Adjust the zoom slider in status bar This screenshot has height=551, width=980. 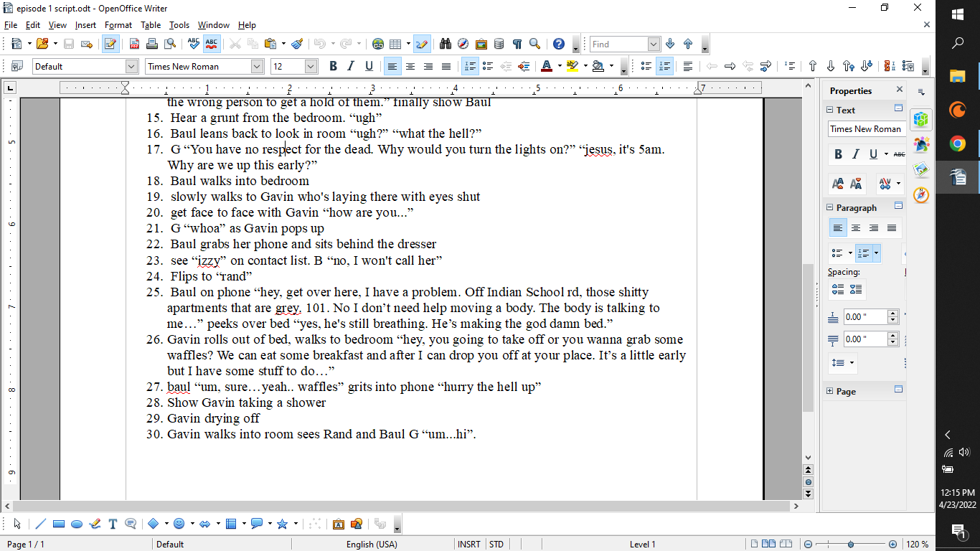[x=851, y=545]
